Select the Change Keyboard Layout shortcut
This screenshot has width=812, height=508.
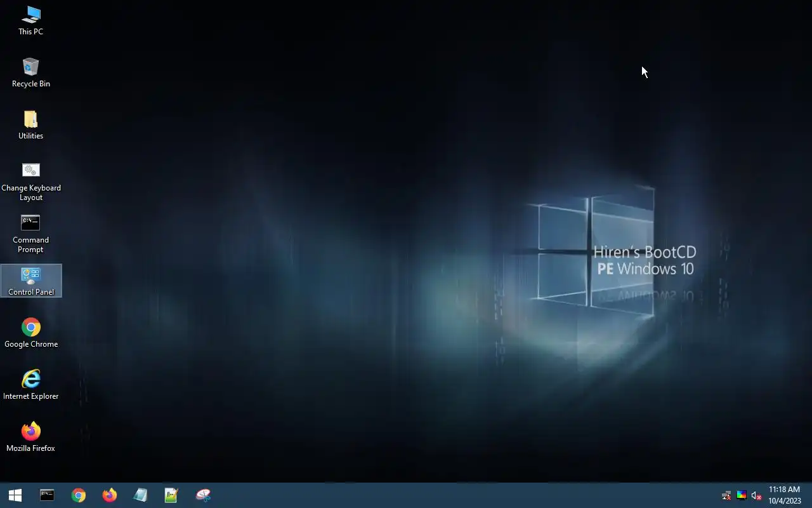coord(30,182)
